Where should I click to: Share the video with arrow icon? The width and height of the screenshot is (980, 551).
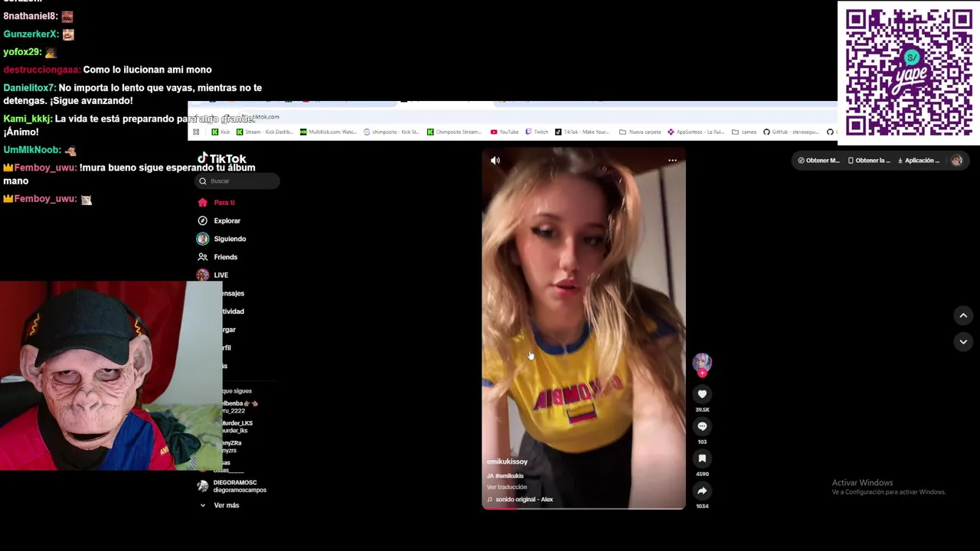pyautogui.click(x=702, y=491)
